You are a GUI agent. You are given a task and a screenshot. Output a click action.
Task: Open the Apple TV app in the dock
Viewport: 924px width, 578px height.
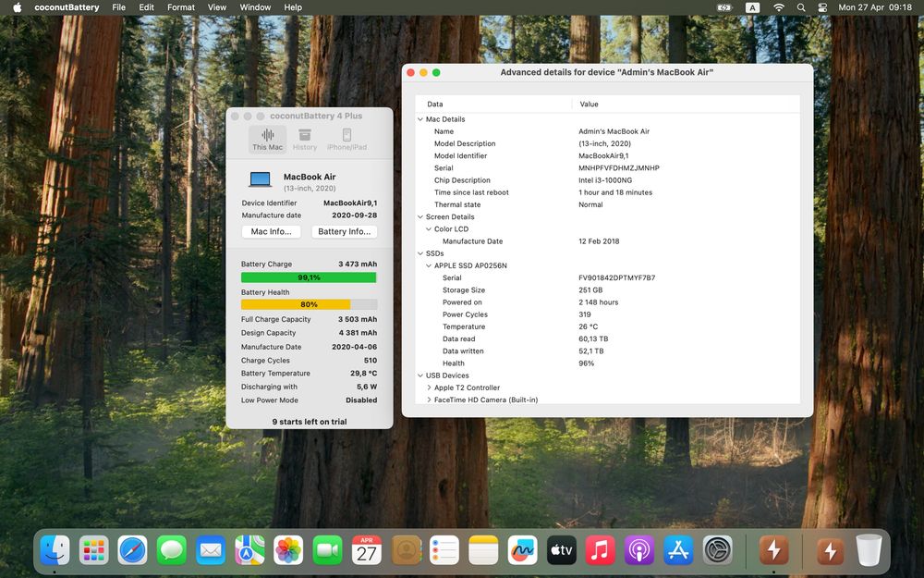pyautogui.click(x=561, y=550)
